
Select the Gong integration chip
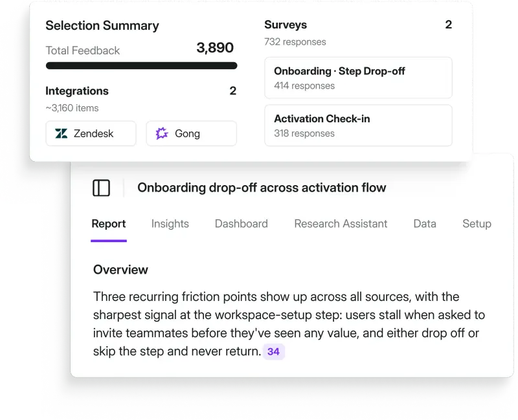[x=191, y=133]
